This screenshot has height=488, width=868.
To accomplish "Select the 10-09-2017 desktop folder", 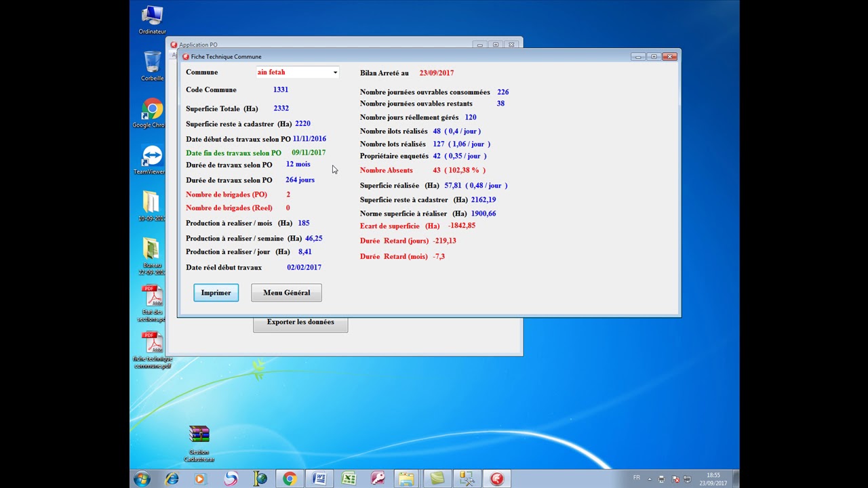I will point(151,207).
